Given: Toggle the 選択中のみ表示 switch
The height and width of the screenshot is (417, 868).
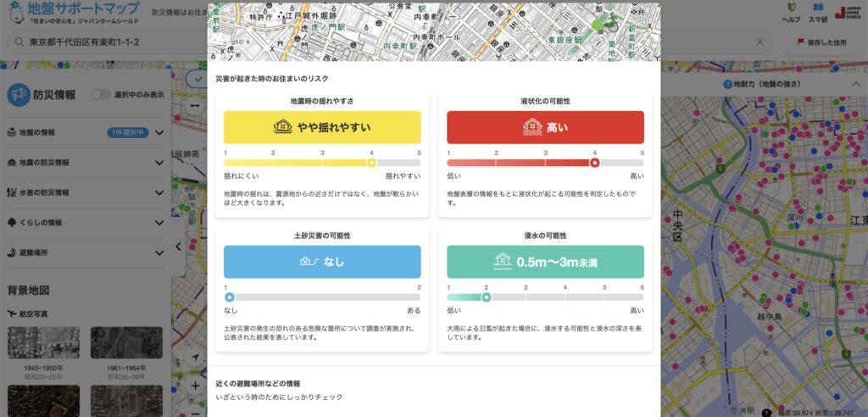Looking at the screenshot, I should pyautogui.click(x=101, y=95).
